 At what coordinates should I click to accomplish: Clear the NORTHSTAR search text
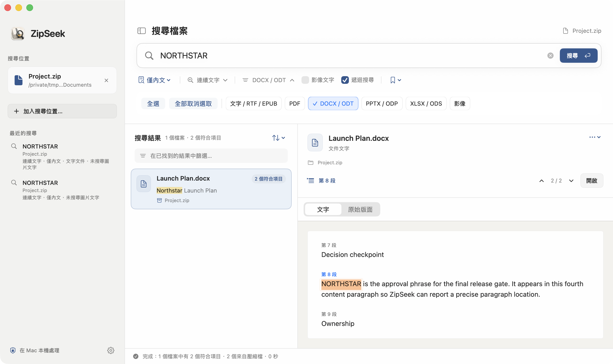(x=551, y=56)
